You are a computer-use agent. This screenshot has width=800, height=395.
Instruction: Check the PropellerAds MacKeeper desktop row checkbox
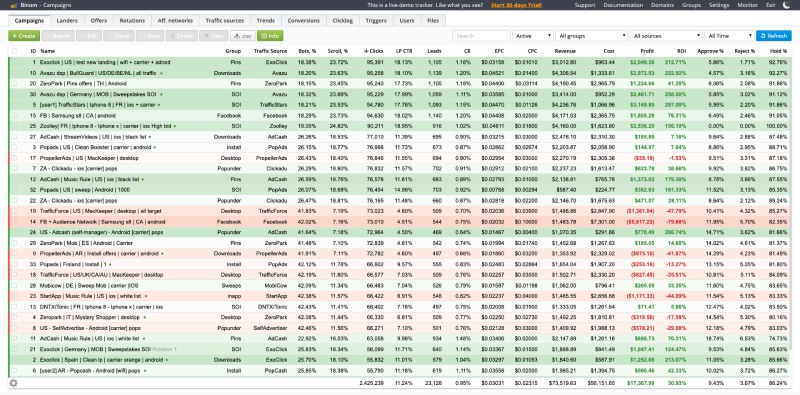14,158
